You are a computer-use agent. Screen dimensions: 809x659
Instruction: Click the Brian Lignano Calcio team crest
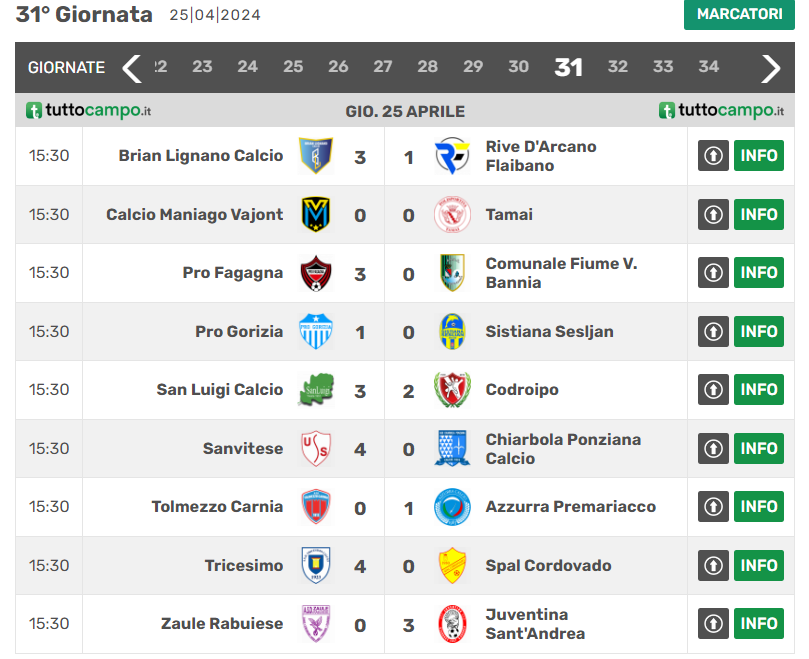pyautogui.click(x=316, y=156)
